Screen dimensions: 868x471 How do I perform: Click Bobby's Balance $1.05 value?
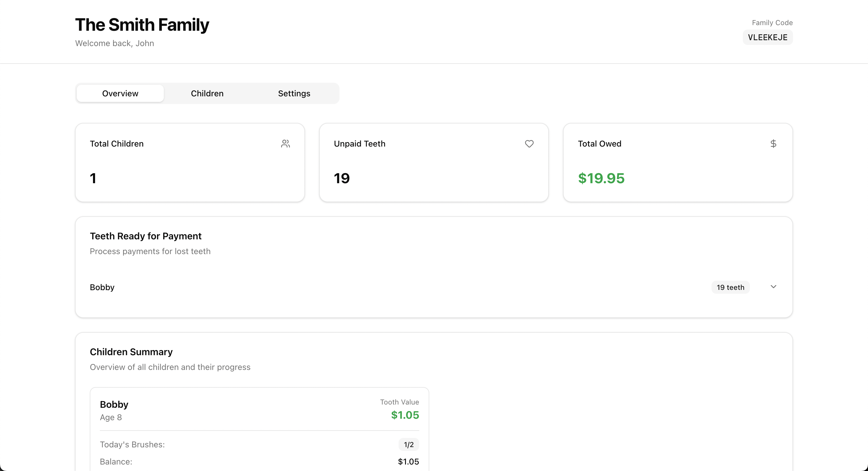tap(408, 462)
